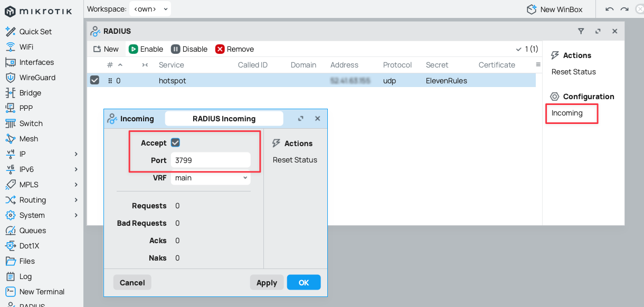This screenshot has width=644, height=307.
Task: Click the RADIUS Incoming comment field
Action: pyautogui.click(x=224, y=119)
